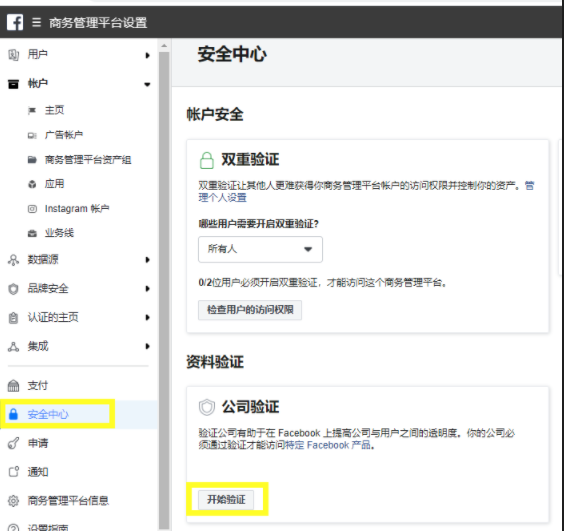This screenshot has height=531, width=564.
Task: Click the sidebar scroll-up arrow
Action: [x=164, y=46]
